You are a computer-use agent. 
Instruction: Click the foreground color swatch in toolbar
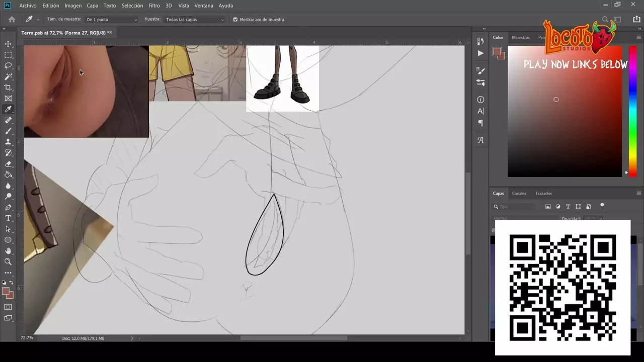6,291
